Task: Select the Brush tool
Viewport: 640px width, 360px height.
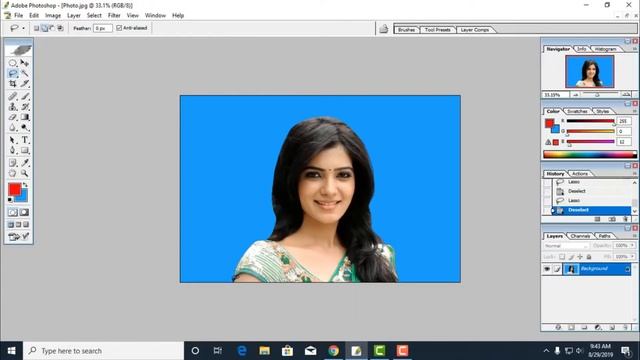Action: (25, 97)
